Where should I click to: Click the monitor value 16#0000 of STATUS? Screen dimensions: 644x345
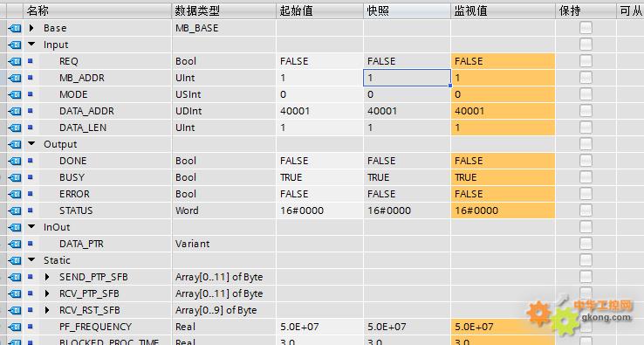click(x=476, y=210)
